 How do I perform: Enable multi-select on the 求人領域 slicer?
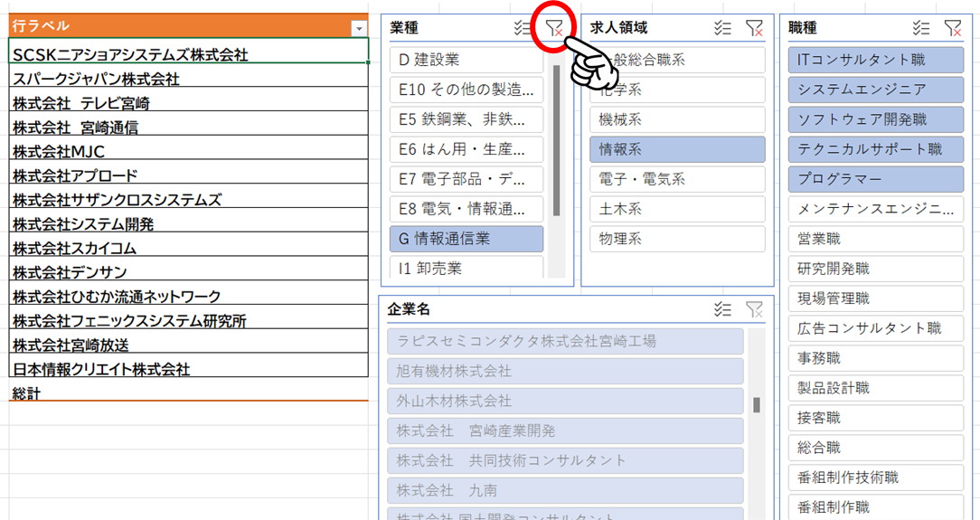click(x=722, y=29)
